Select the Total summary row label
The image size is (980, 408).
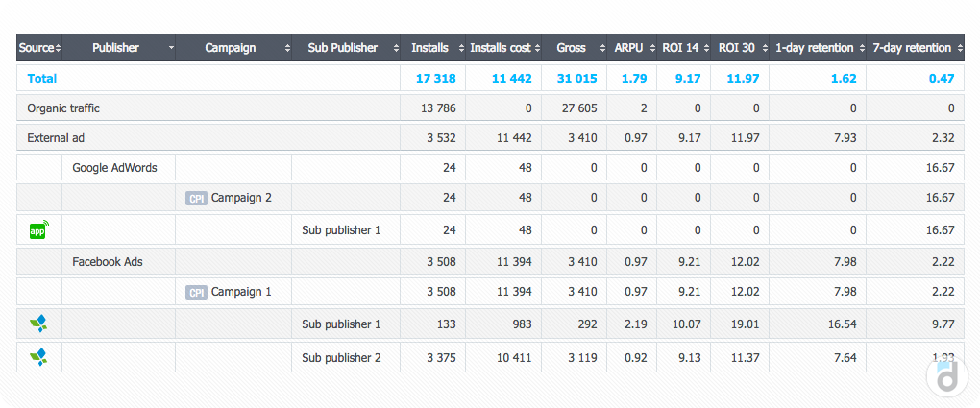42,78
